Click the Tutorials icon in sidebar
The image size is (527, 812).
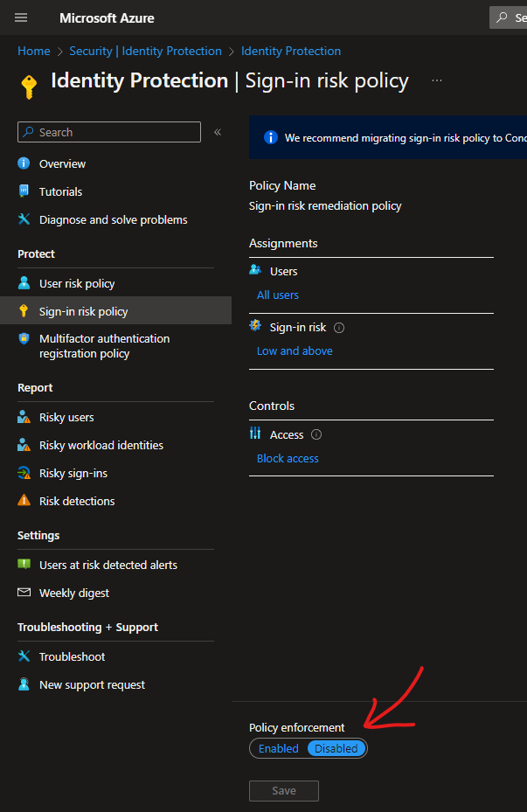click(24, 191)
